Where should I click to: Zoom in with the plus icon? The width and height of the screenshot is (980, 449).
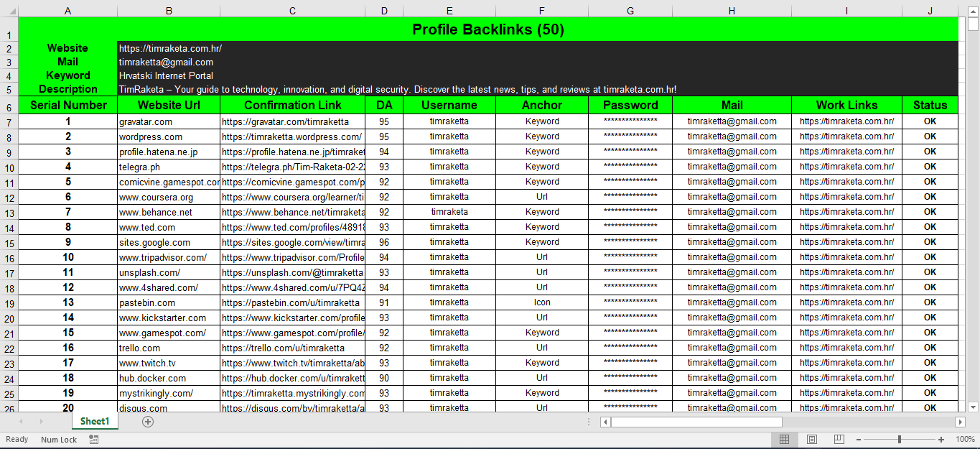tap(941, 439)
